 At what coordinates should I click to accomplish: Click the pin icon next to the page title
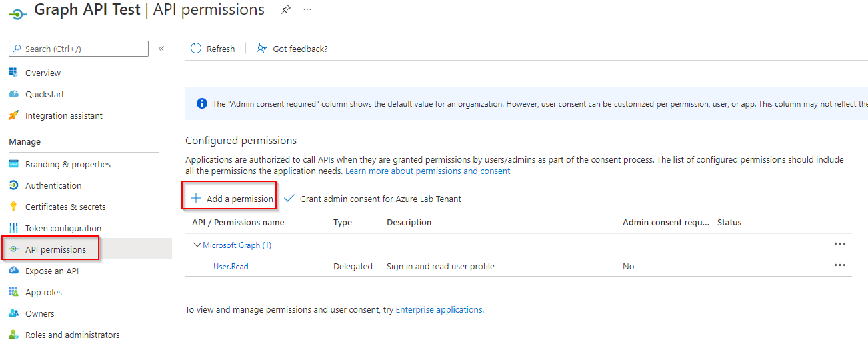pyautogui.click(x=286, y=9)
